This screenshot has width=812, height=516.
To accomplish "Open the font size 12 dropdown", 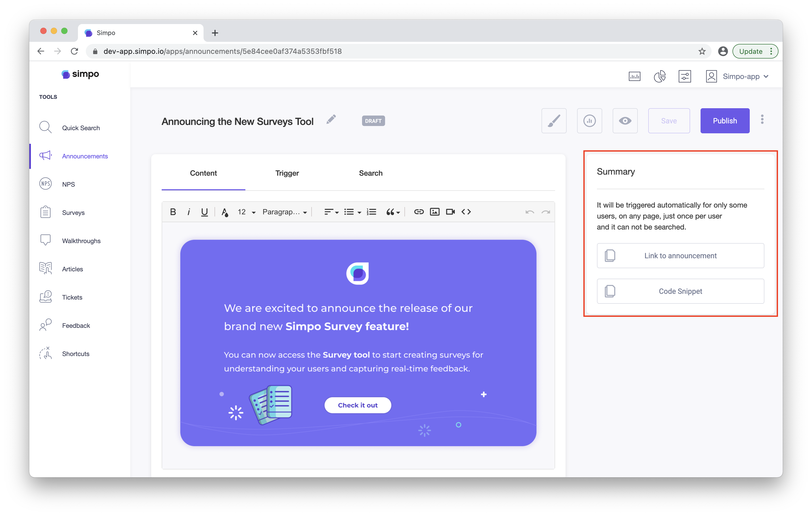I will tap(247, 212).
